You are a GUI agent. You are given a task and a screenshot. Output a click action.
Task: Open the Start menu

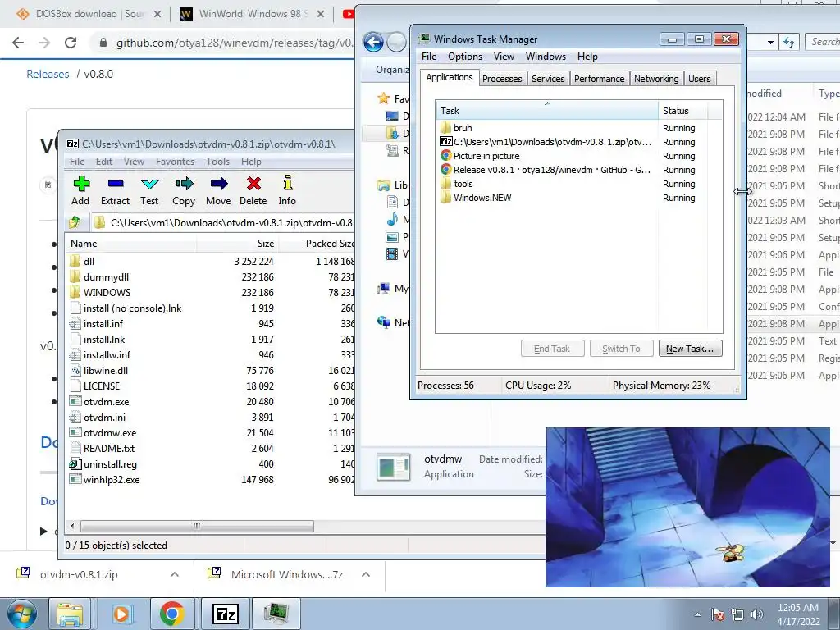(21, 614)
